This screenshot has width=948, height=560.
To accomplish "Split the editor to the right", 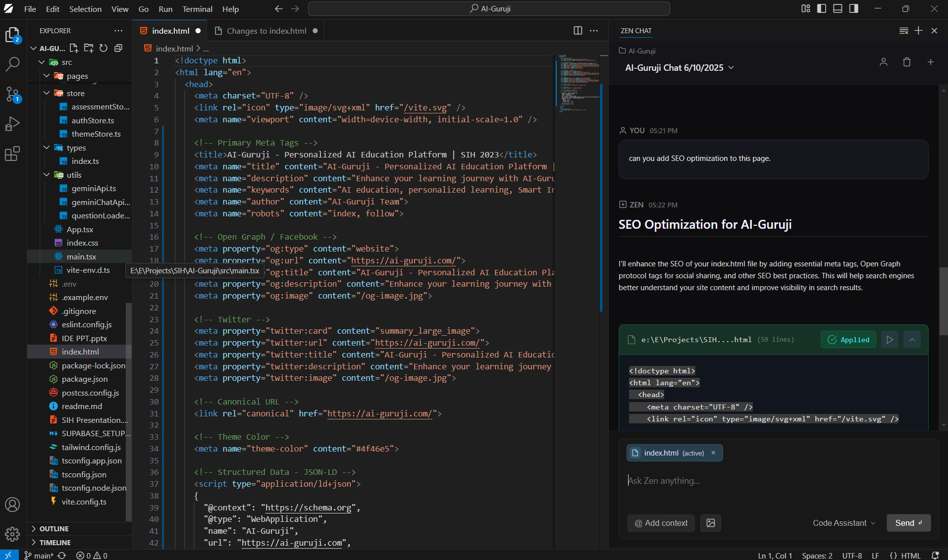I will point(578,31).
